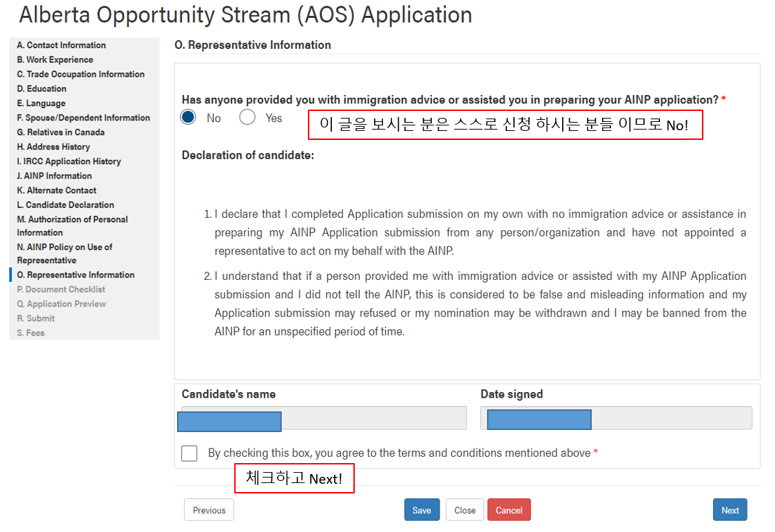Click the 'O. Representative Information' page heading
The image size is (775, 532).
[253, 45]
